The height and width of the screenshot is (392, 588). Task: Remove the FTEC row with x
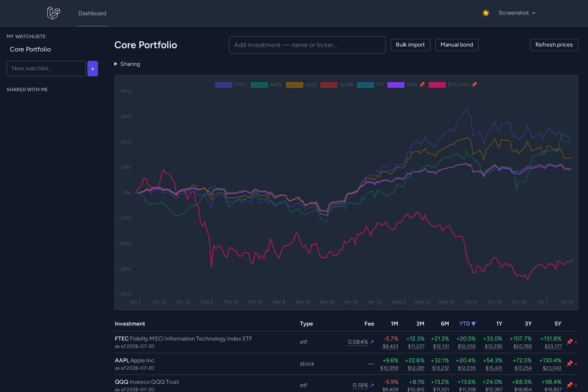[x=576, y=342]
